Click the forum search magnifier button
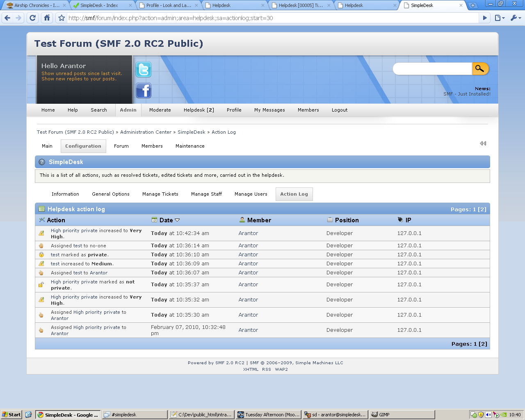 pyautogui.click(x=480, y=68)
